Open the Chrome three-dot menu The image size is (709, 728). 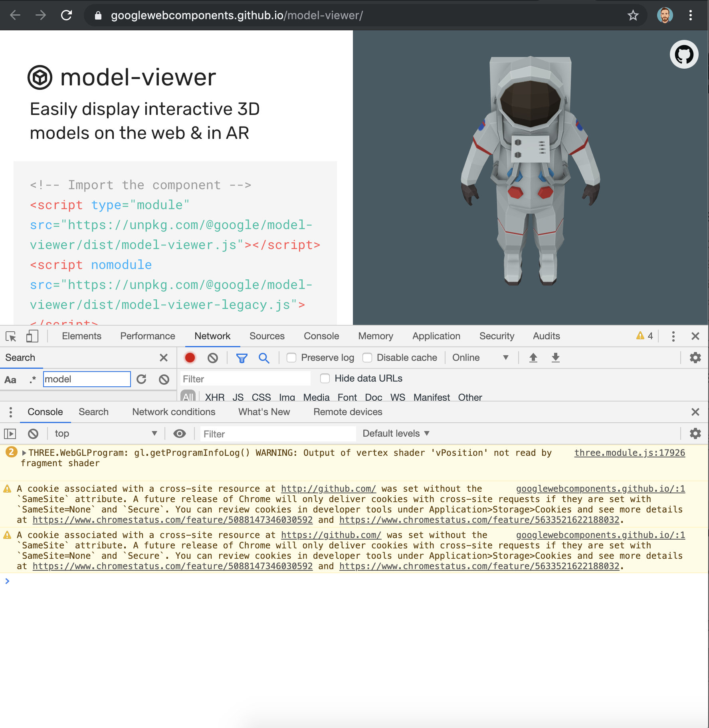[690, 16]
